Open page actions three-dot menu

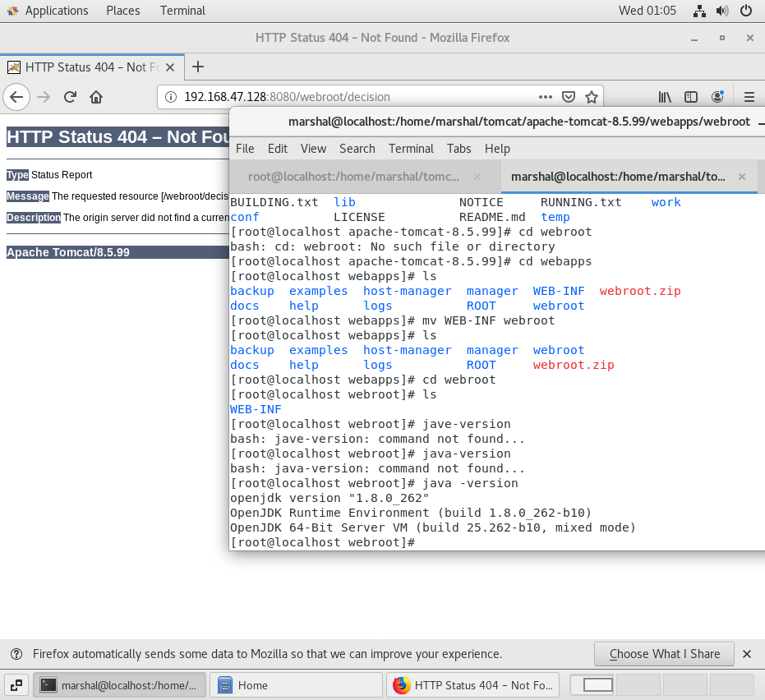(546, 97)
